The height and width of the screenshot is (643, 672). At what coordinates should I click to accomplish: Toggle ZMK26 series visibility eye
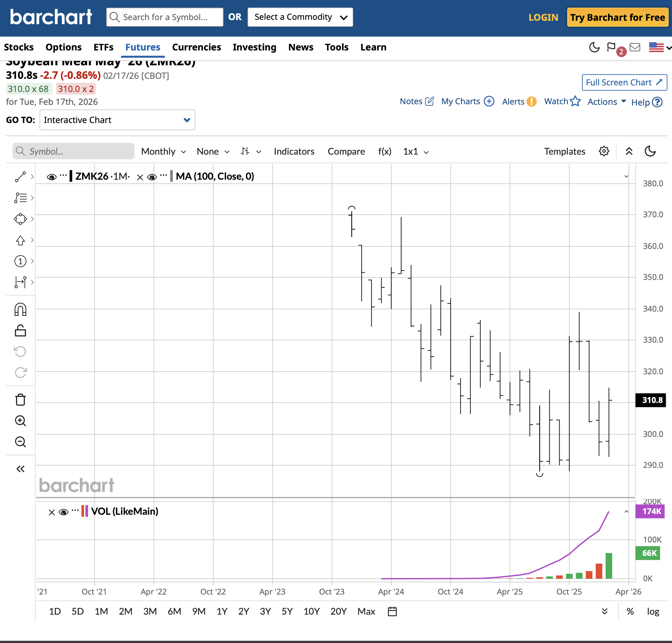(x=51, y=177)
